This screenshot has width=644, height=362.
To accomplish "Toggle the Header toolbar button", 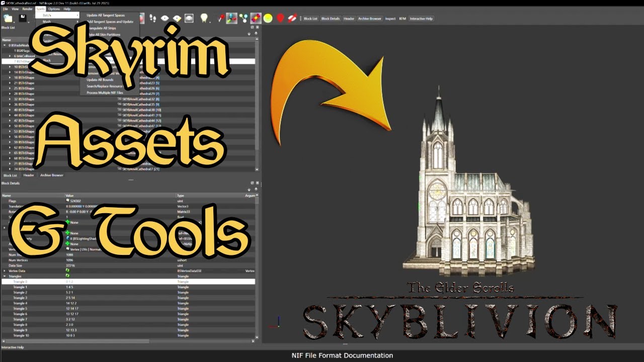I will [x=349, y=19].
